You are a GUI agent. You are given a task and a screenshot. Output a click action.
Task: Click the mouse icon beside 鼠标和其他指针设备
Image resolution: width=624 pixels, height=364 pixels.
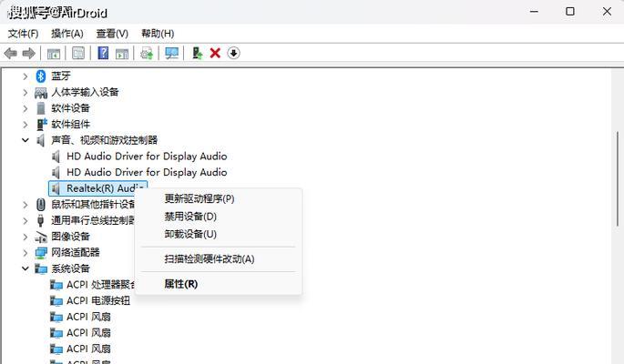click(x=41, y=205)
